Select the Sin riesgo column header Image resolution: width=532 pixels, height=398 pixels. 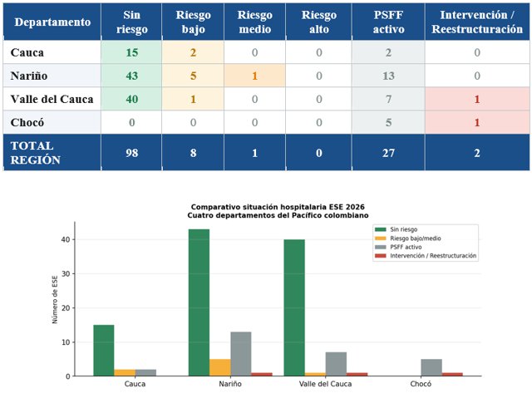pos(131,22)
